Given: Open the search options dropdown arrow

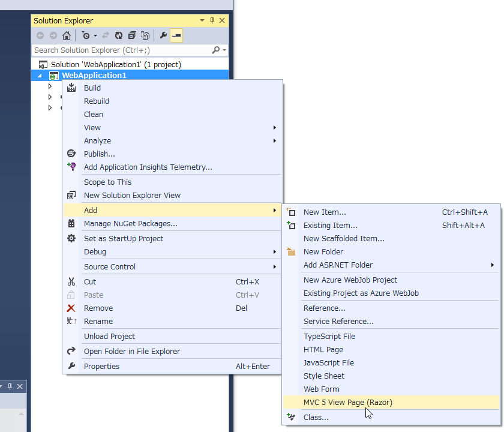Looking at the screenshot, I should [224, 50].
